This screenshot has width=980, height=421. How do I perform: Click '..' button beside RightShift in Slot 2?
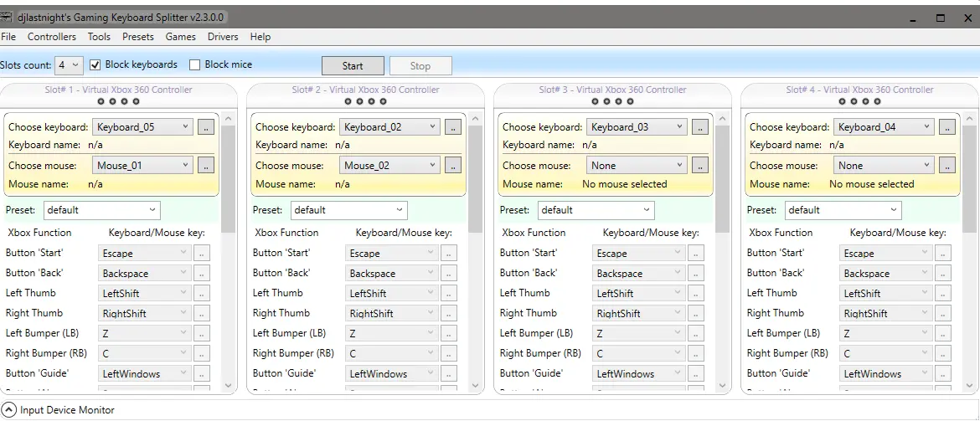[x=449, y=314]
